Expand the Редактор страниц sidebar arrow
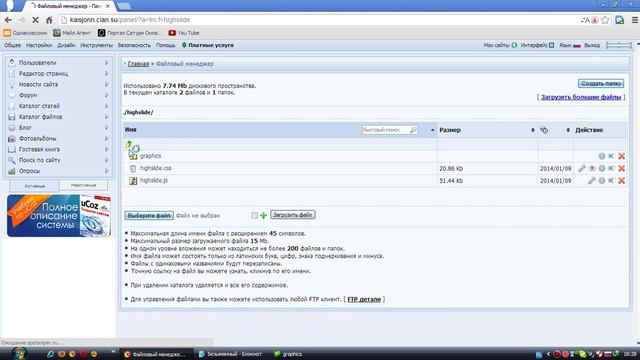This screenshot has height=360, width=640. 107,73
